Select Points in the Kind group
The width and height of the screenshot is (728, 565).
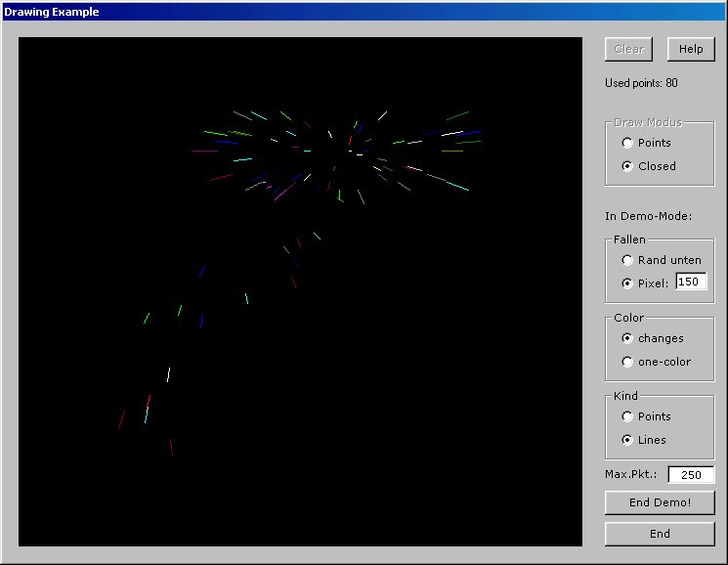click(x=646, y=416)
